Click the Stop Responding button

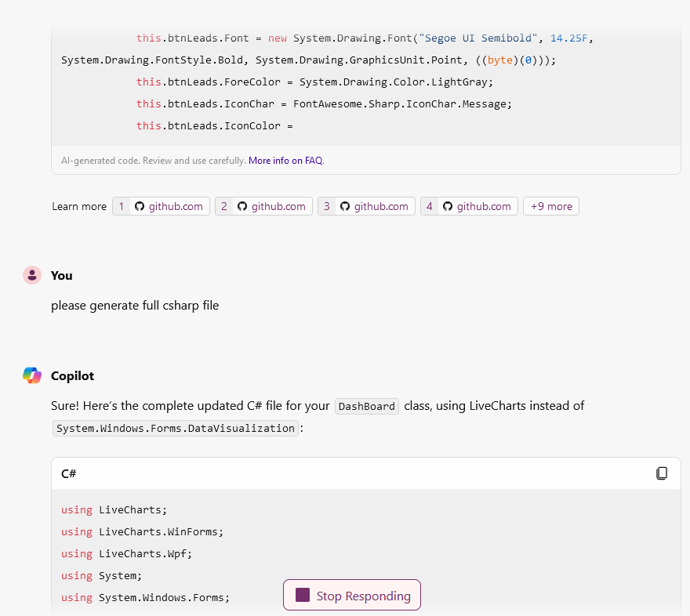[352, 596]
